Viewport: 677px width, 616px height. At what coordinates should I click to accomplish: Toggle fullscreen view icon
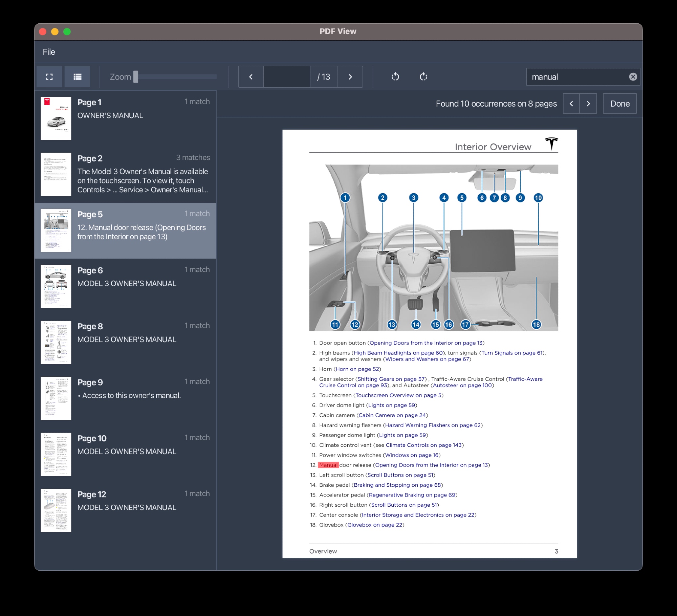pyautogui.click(x=49, y=77)
